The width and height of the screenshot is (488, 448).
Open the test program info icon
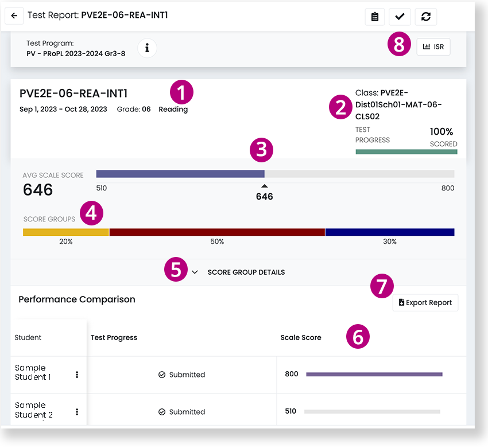pyautogui.click(x=147, y=48)
